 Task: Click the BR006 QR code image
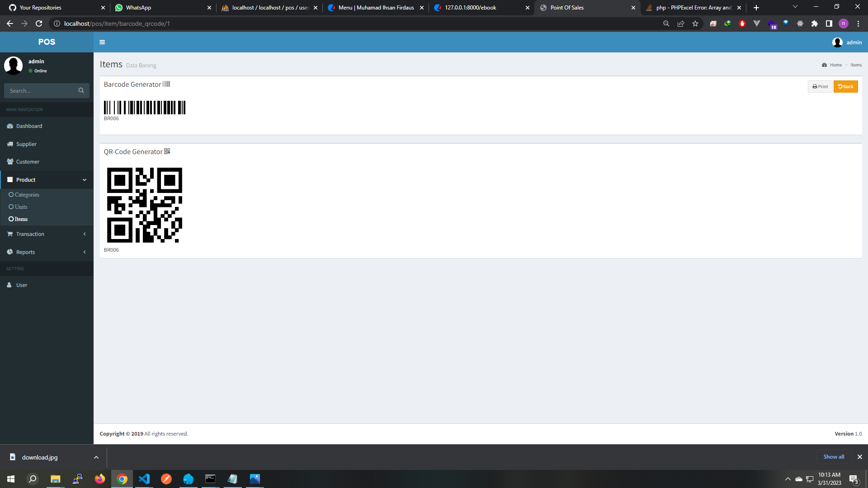[x=145, y=205]
